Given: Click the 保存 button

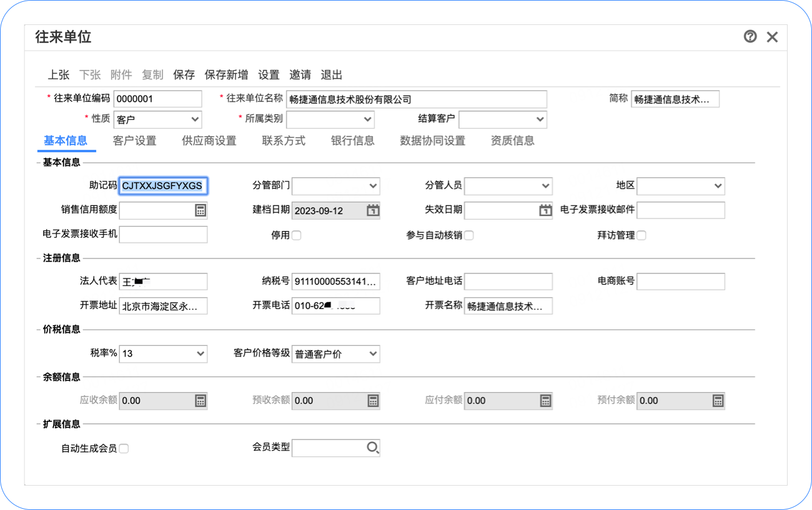Looking at the screenshot, I should point(184,75).
